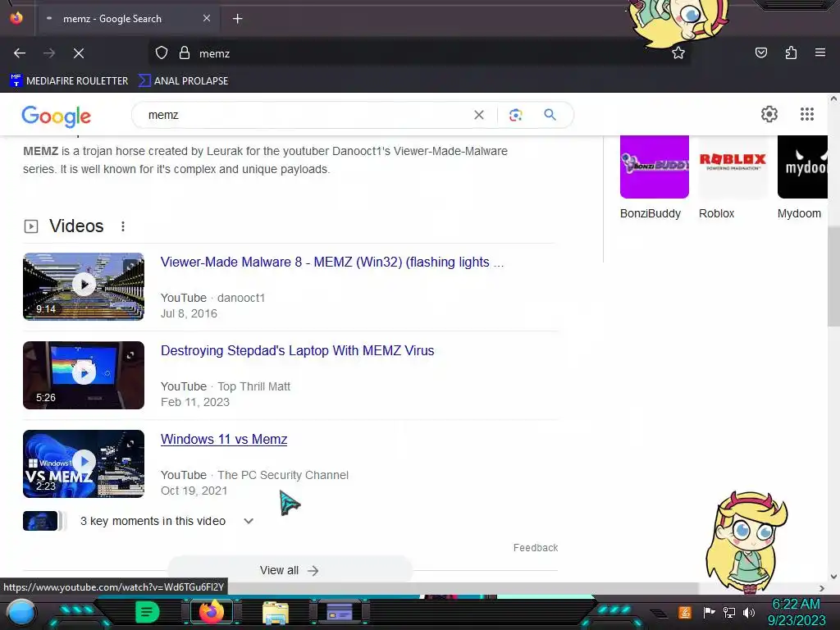Play the 2:23 Windows vs MEMZ thumbnail
840x630 pixels.
(x=84, y=463)
